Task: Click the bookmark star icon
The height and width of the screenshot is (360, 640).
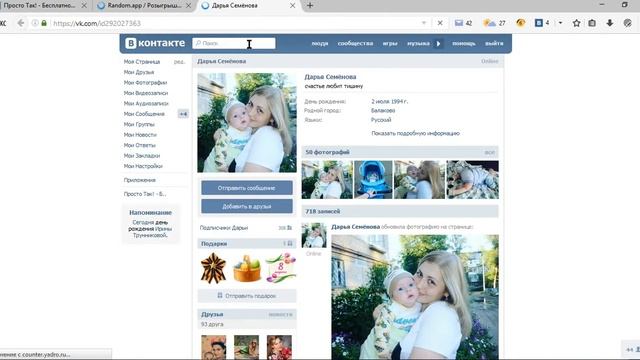Action: (x=576, y=23)
